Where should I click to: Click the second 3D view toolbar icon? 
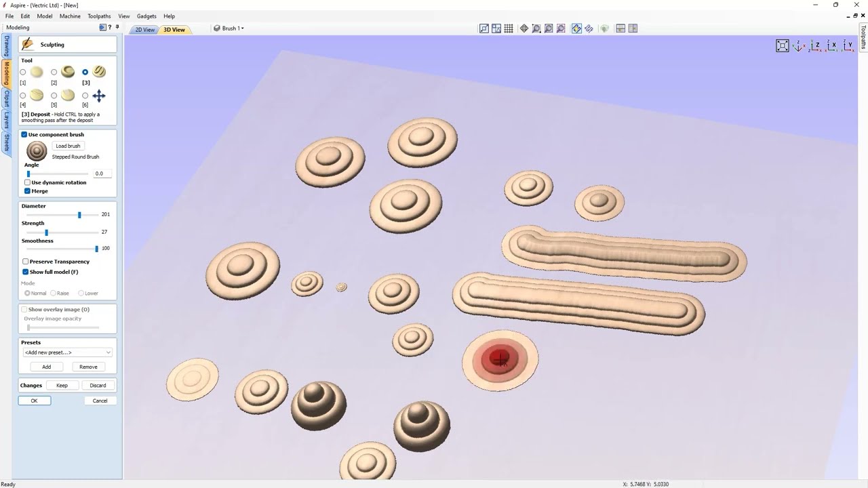[x=496, y=28]
